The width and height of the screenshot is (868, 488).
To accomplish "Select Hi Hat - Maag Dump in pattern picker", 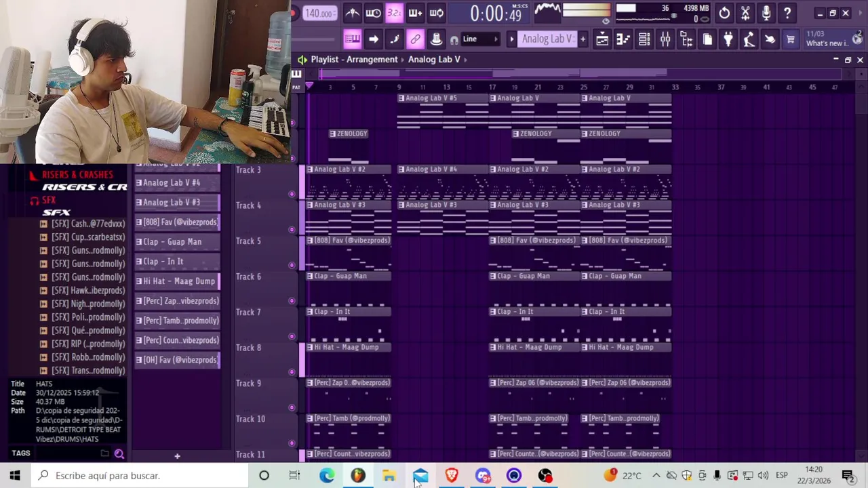I will coord(178,281).
